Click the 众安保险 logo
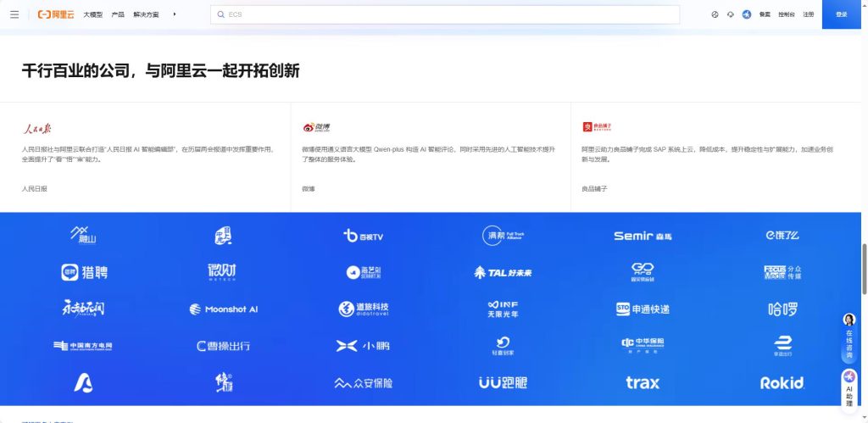This screenshot has width=868, height=423. coord(363,382)
